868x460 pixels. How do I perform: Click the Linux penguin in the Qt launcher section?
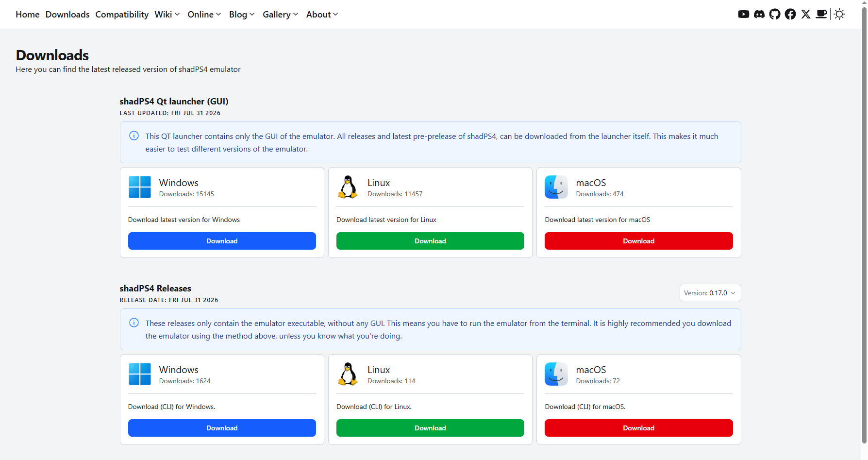click(348, 187)
